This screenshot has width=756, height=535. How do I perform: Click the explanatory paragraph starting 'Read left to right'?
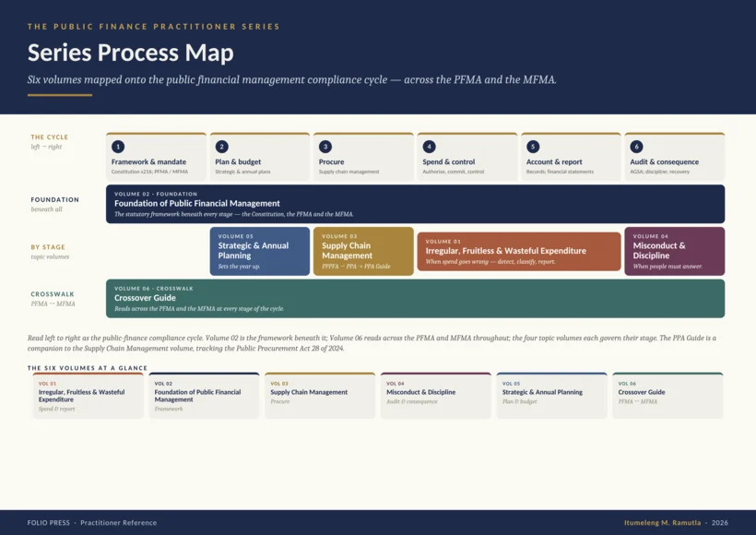[372, 343]
